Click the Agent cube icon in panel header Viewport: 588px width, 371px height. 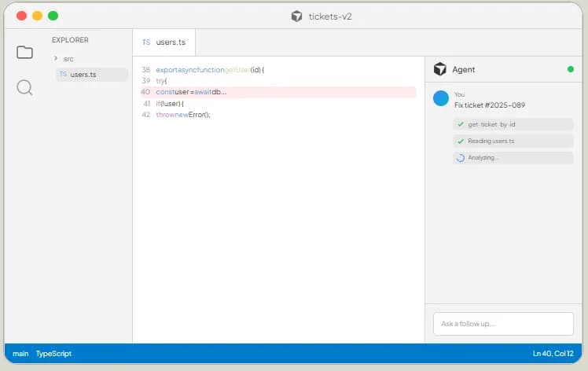coord(440,69)
